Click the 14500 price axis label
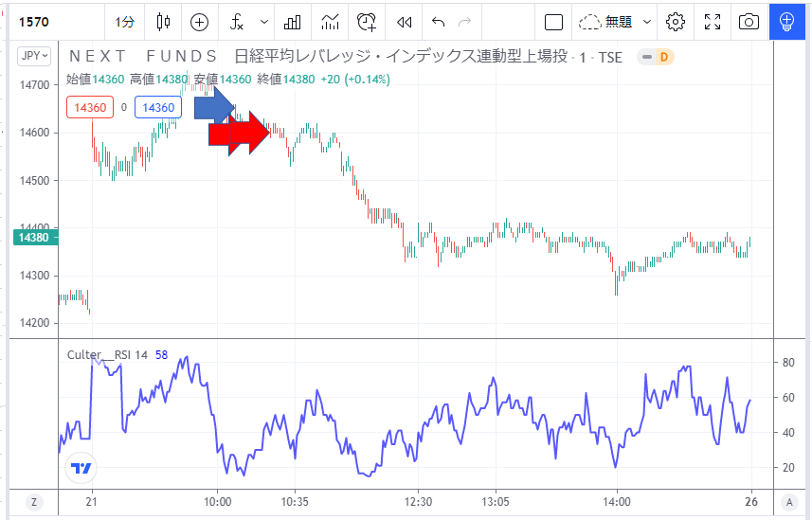This screenshot has height=520, width=812. click(35, 181)
